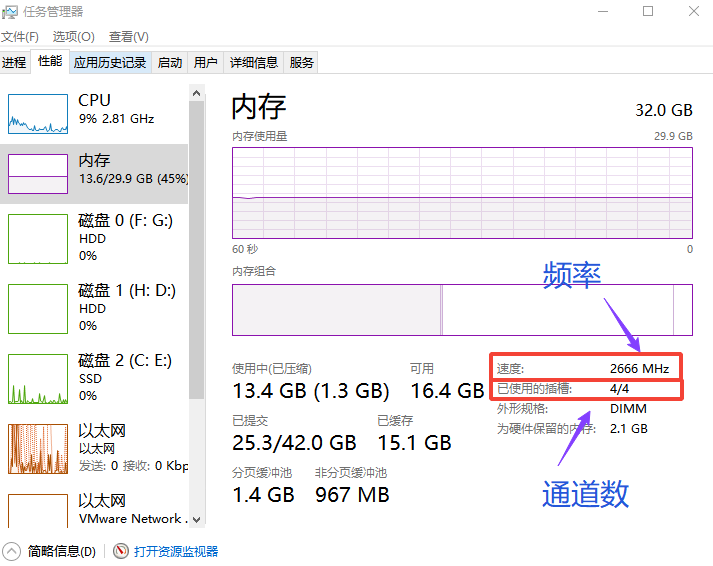Select the 内存 memory item in sidebar
The width and height of the screenshot is (713, 566).
point(94,174)
